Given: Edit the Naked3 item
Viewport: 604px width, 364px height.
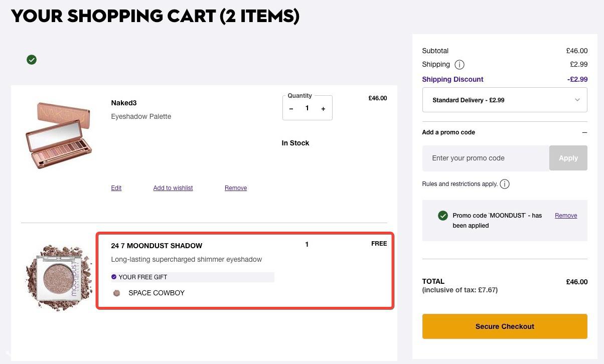Looking at the screenshot, I should 116,188.
